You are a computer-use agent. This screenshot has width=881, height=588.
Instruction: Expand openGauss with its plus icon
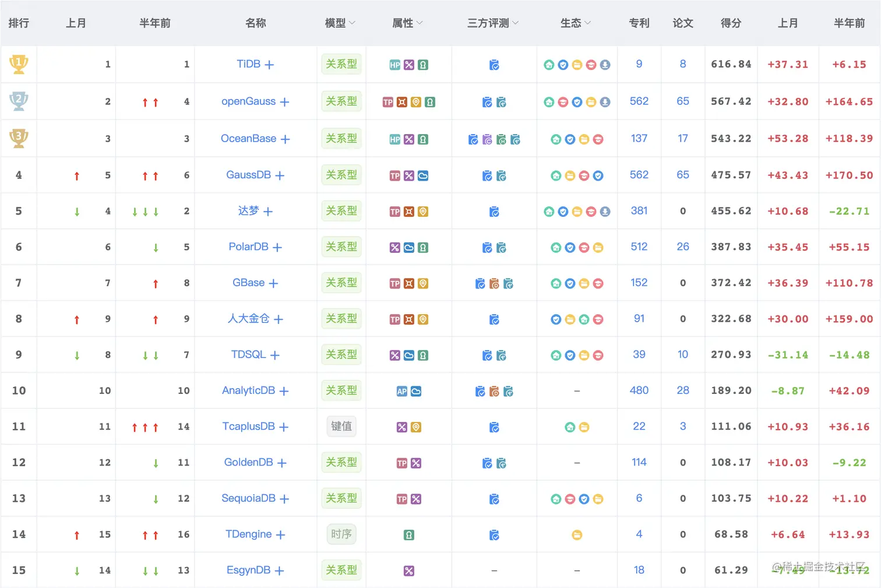tap(284, 102)
